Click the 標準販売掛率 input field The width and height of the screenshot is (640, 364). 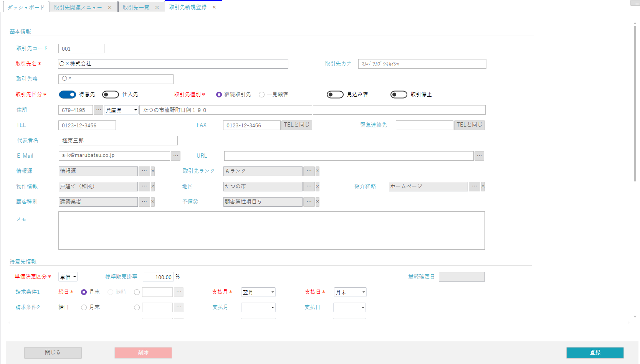pos(158,277)
